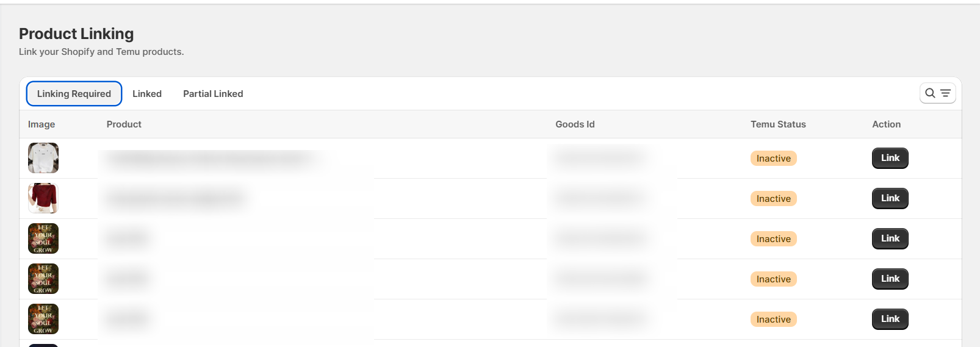This screenshot has width=980, height=347.
Task: Click the Goods Id column header
Action: coord(575,124)
